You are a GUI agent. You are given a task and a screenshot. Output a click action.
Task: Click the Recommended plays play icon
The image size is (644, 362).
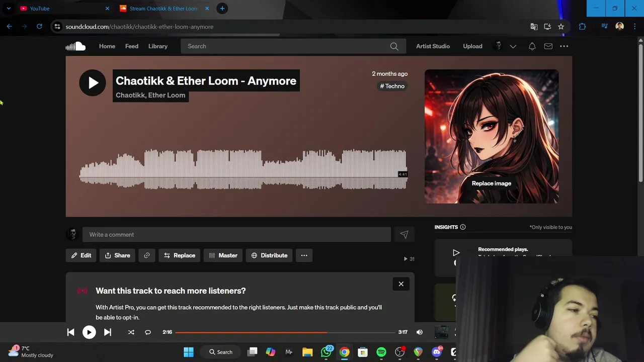456,253
